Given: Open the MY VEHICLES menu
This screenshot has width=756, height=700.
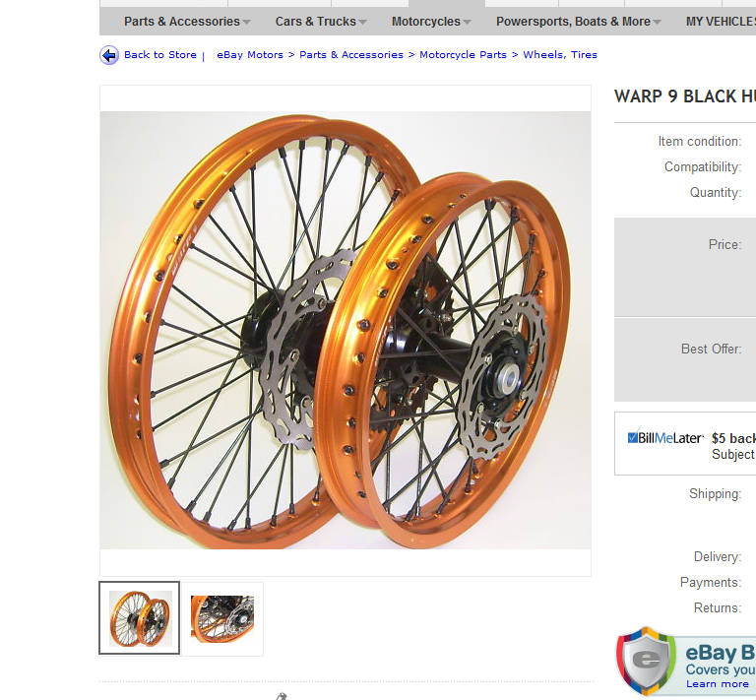Looking at the screenshot, I should pos(721,22).
